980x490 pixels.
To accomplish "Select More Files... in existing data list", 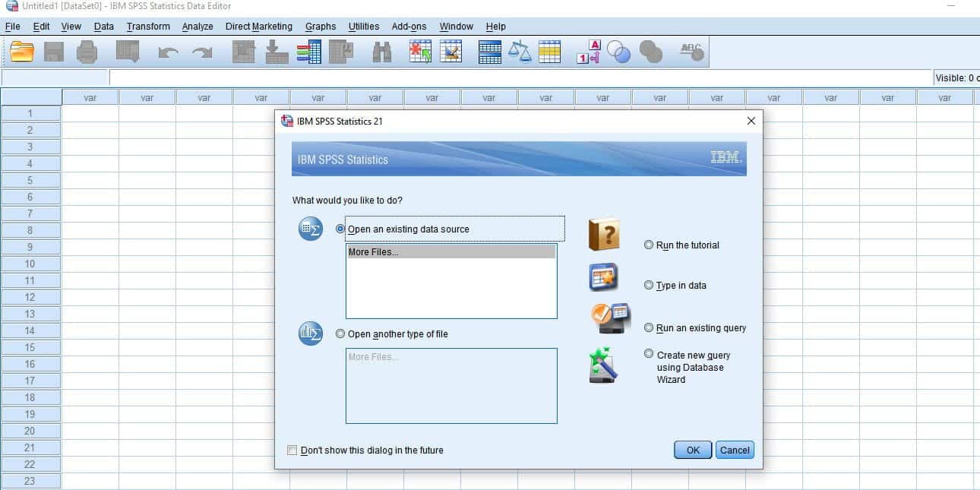I will [451, 251].
